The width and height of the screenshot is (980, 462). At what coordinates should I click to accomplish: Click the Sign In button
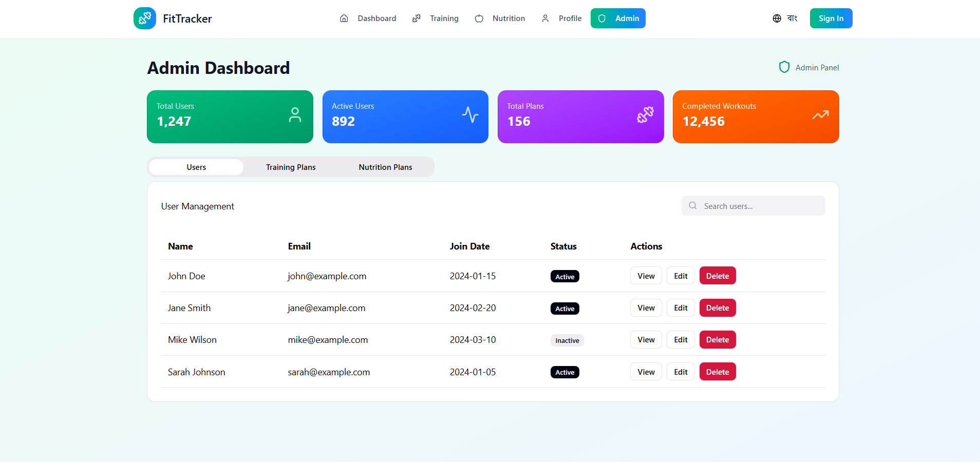831,18
